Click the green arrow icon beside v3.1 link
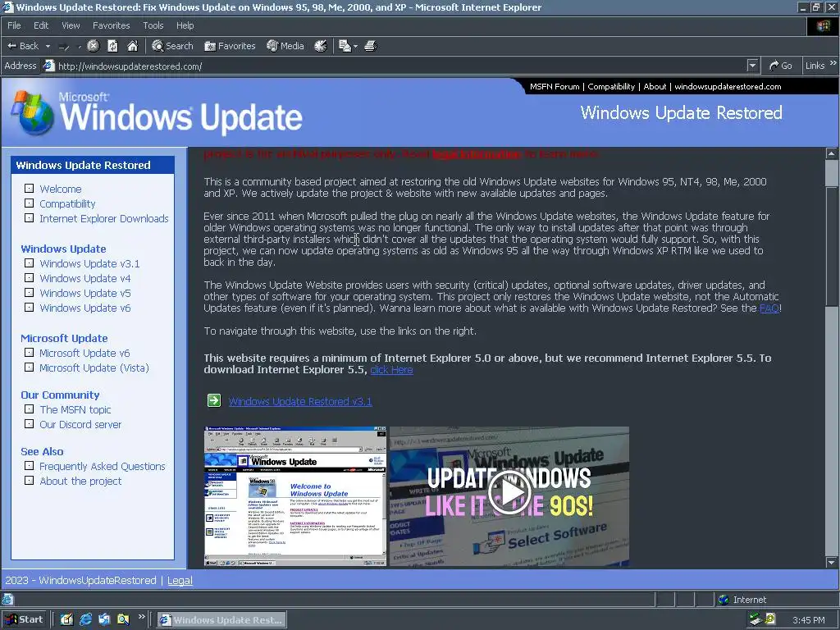 [x=214, y=400]
